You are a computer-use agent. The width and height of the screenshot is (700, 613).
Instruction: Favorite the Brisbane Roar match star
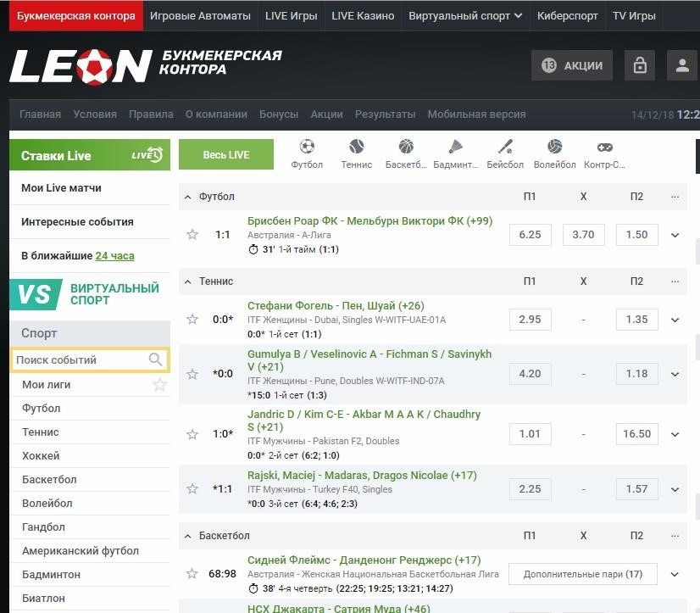coord(192,235)
